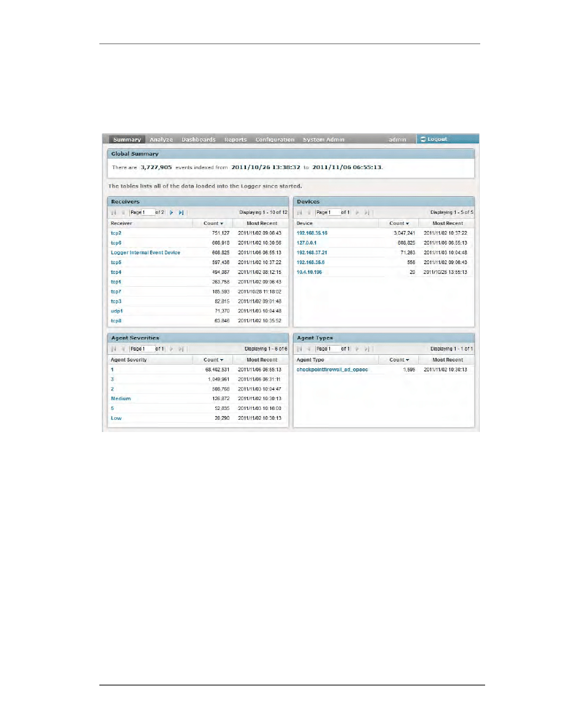Open device 192.168.35.16 link
563x728 pixels.
[312, 233]
